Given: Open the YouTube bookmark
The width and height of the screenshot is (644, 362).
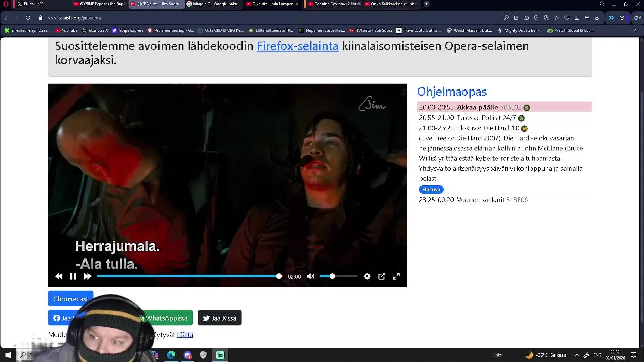Looking at the screenshot, I should 66,30.
